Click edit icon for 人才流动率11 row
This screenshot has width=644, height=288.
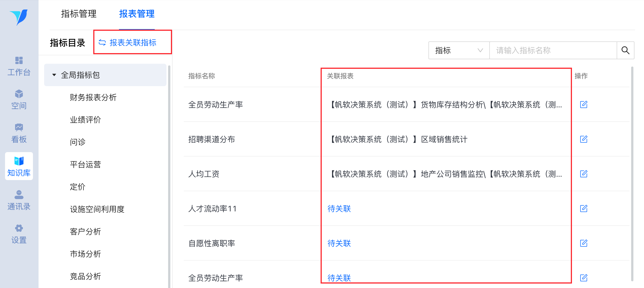click(x=584, y=209)
